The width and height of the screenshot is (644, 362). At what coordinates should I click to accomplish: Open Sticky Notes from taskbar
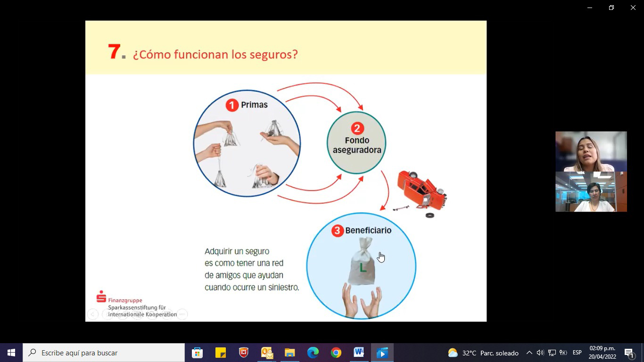pyautogui.click(x=221, y=353)
